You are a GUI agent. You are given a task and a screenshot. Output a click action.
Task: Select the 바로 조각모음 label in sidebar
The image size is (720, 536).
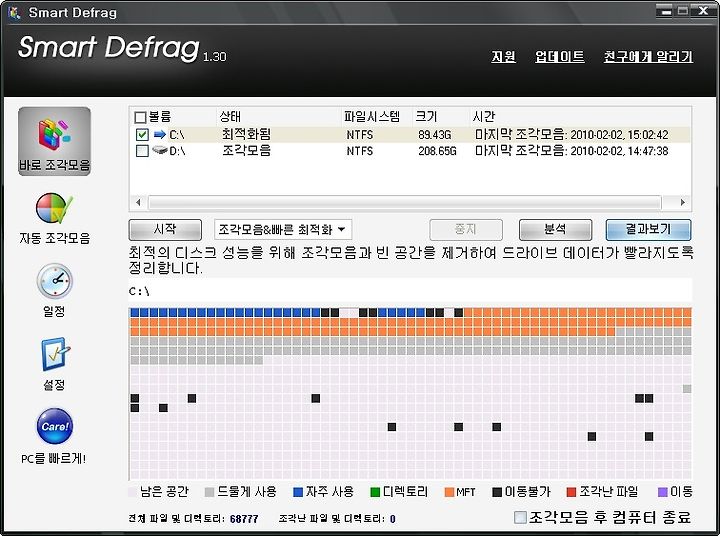(x=54, y=164)
